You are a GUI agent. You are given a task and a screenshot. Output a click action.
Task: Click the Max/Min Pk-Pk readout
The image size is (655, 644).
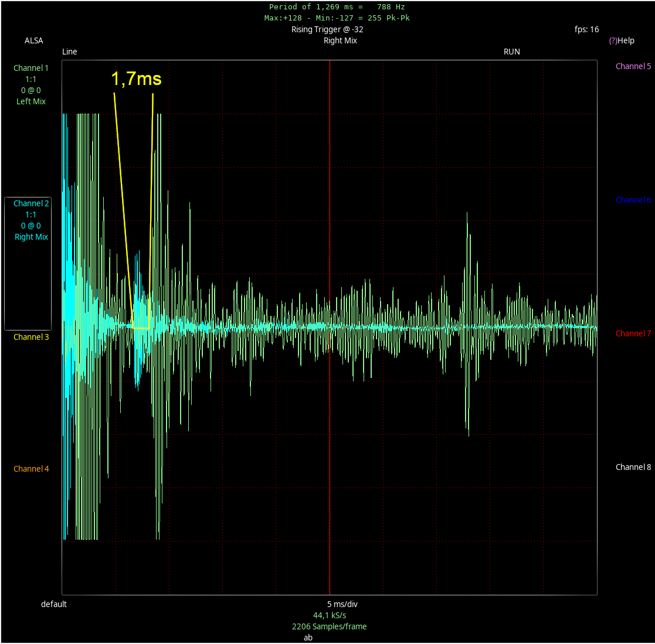tap(337, 18)
